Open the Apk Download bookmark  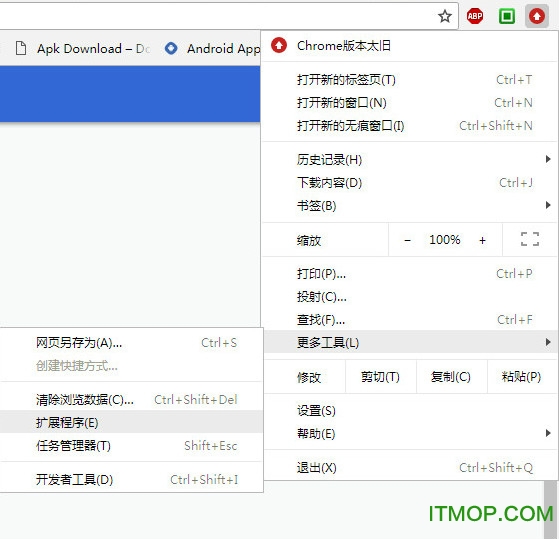pyautogui.click(x=83, y=48)
